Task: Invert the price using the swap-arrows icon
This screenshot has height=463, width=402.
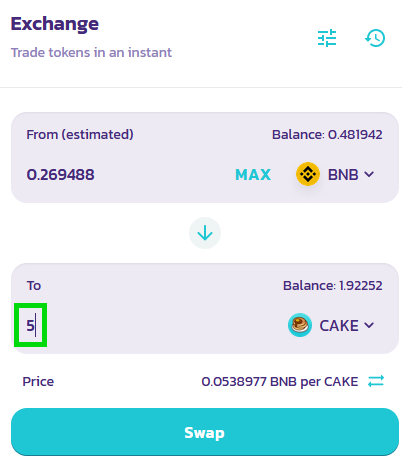Action: 376,381
